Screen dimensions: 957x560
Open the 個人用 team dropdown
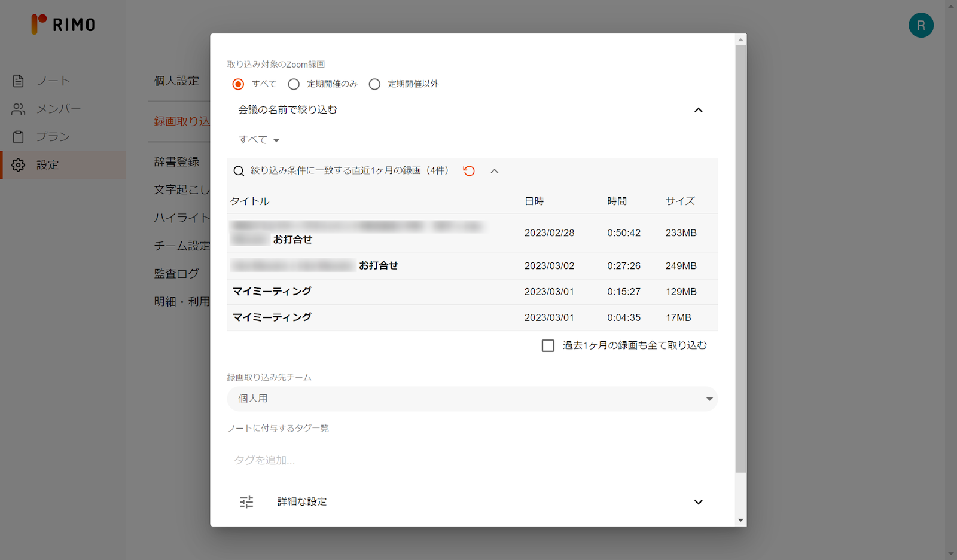point(471,399)
